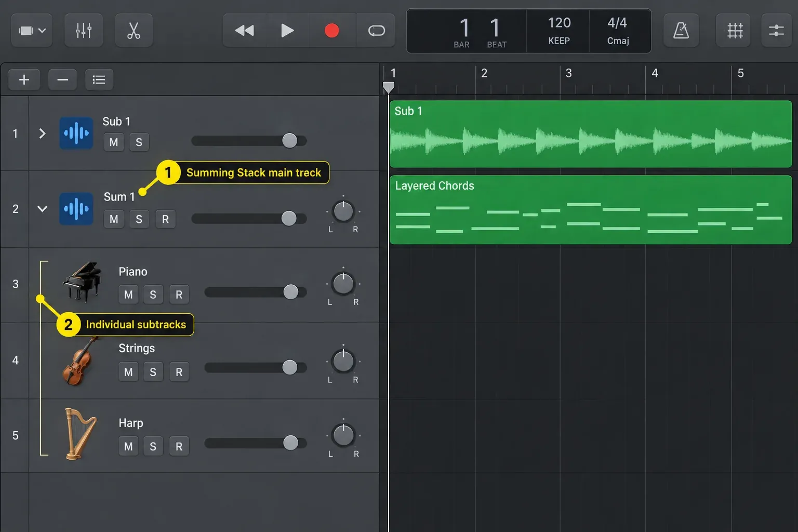
Task: Mute the Strings track
Action: 128,372
